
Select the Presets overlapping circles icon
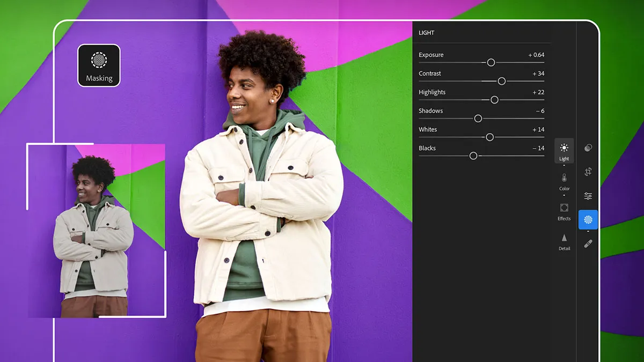tap(588, 147)
